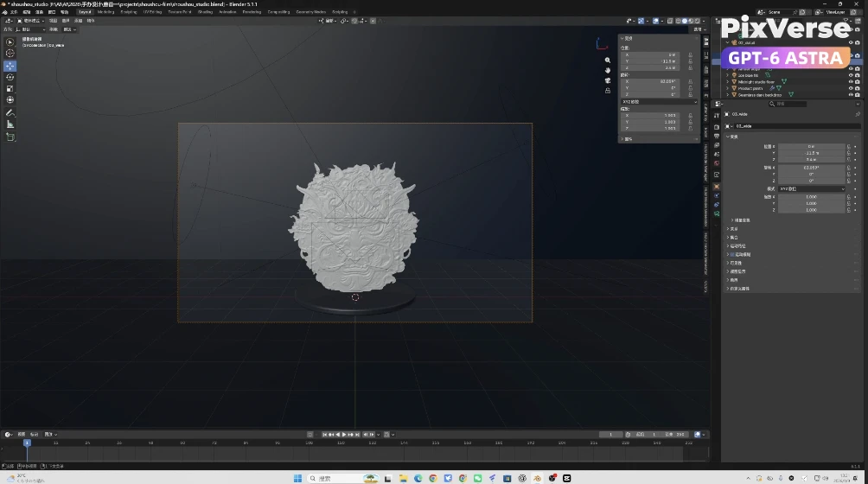The height and width of the screenshot is (484, 868).
Task: Click the Properties editor search field
Action: tap(788, 104)
